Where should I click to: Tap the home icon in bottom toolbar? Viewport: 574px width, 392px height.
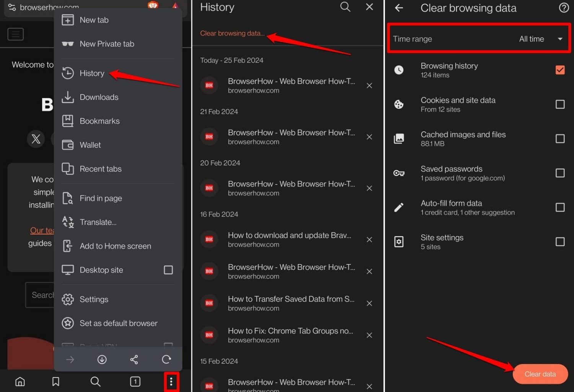tap(20, 382)
